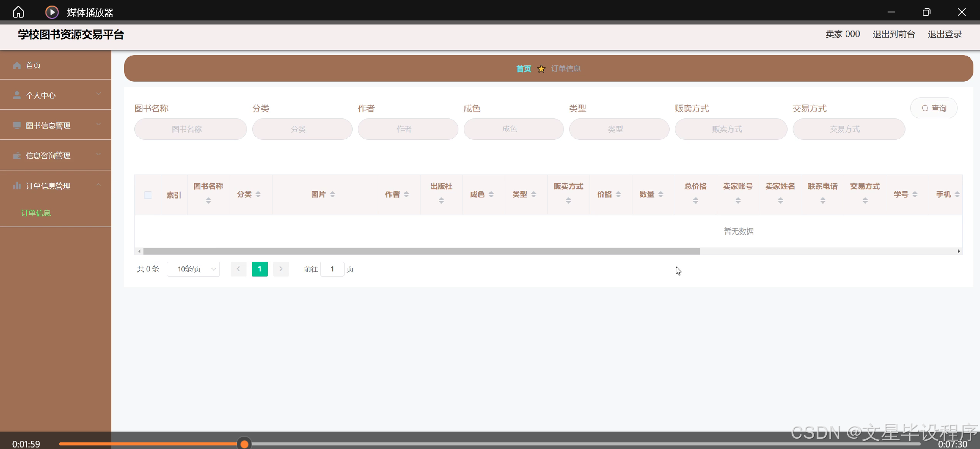Minimize the media player window
Viewport: 980px width, 449px height.
tap(892, 12)
